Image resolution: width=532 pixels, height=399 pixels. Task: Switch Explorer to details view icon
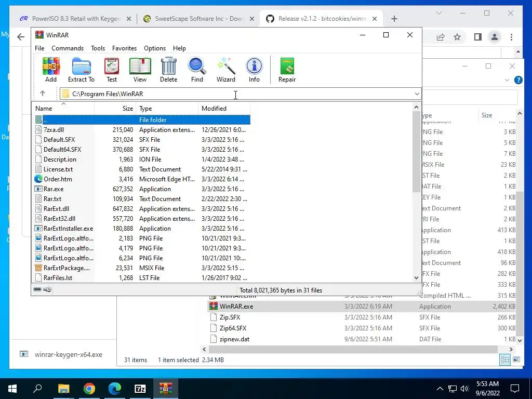click(x=505, y=360)
